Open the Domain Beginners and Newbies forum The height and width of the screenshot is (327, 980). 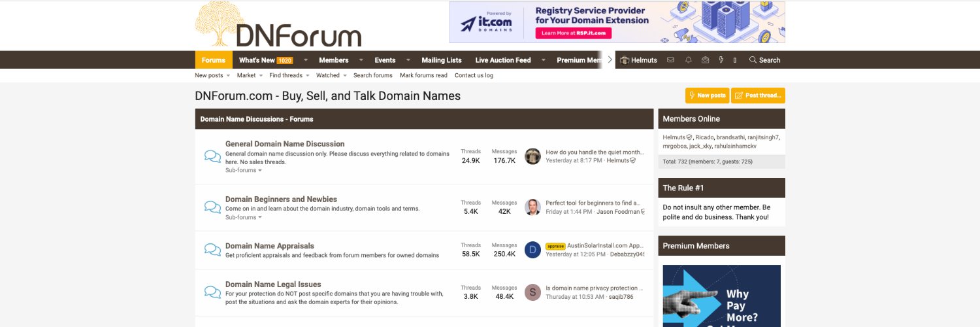point(281,199)
